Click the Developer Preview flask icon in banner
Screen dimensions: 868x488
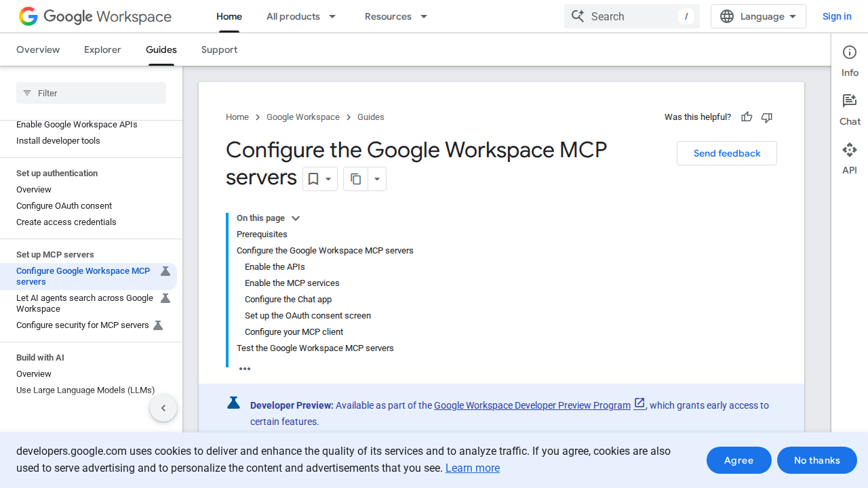coord(233,403)
